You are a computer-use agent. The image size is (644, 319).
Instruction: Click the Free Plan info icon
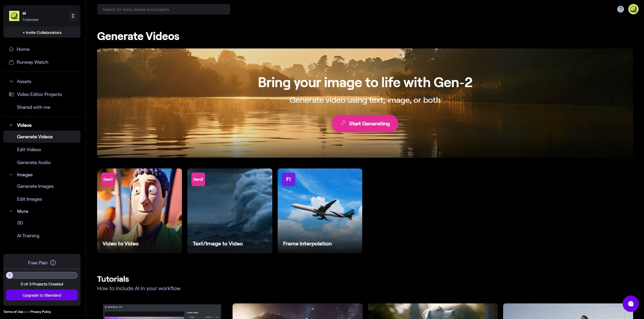click(53, 263)
